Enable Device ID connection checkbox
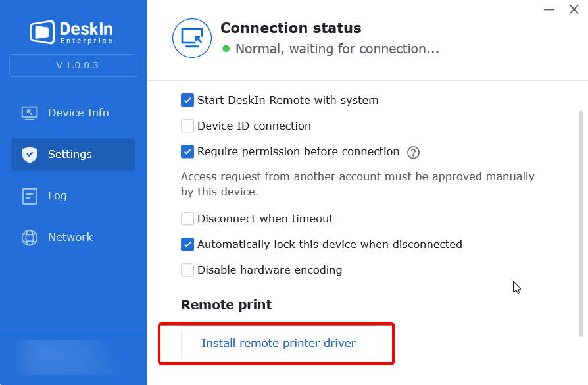This screenshot has height=385, width=588. tap(187, 126)
